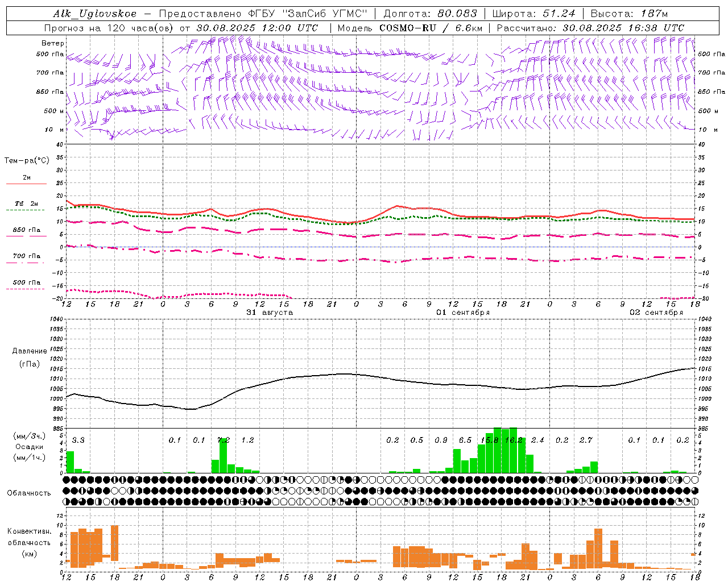The height and width of the screenshot is (582, 728).
Task: Click the Td 2м dew point legend entry
Action: tap(27, 203)
